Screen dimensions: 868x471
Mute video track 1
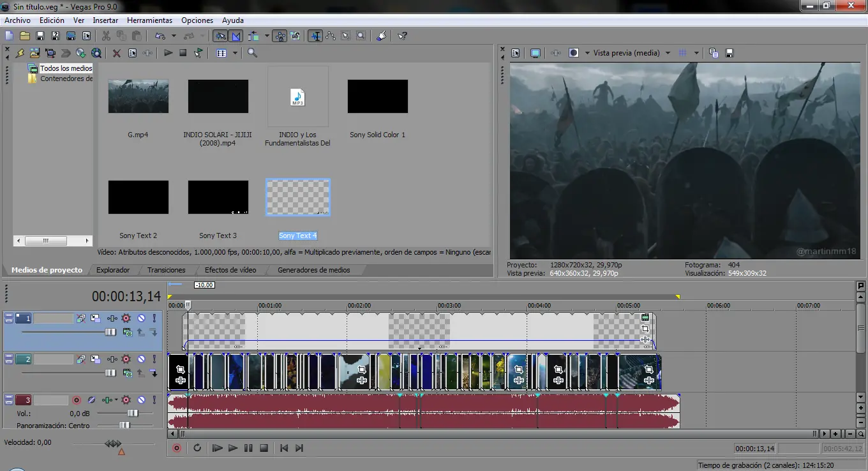click(x=141, y=318)
